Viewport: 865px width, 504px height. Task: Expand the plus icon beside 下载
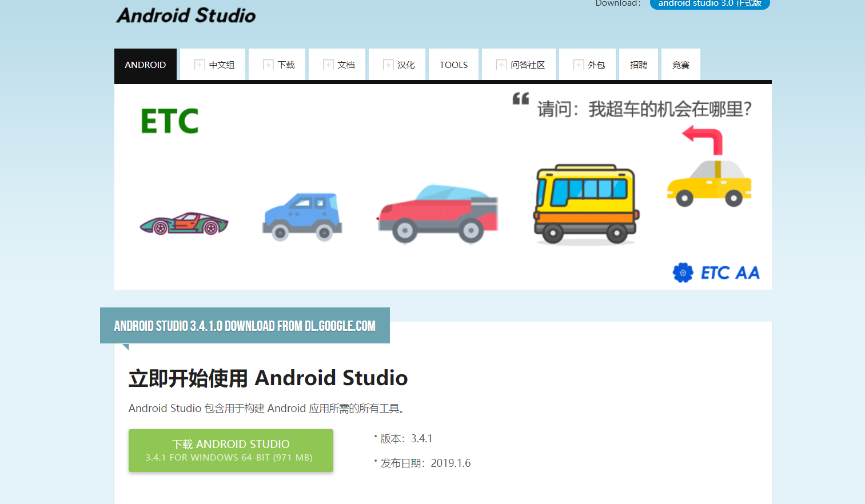268,65
